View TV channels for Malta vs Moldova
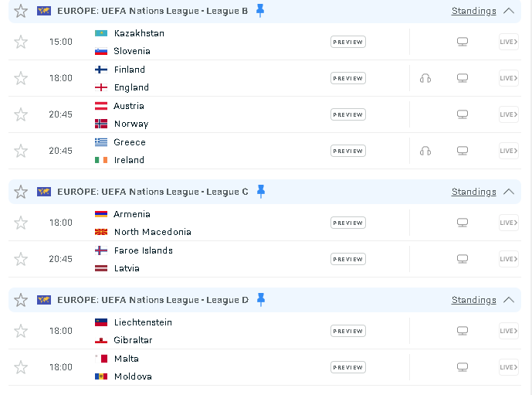Viewport: 532px width, 395px height. [462, 367]
